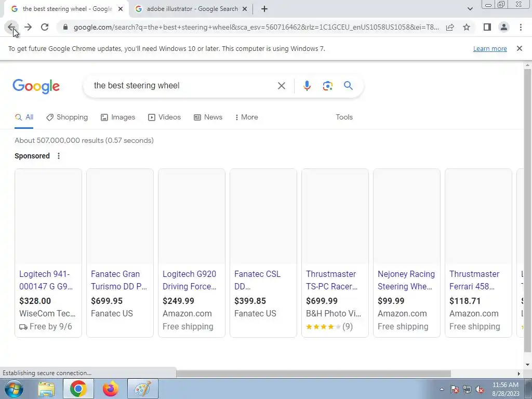The image size is (532, 399).
Task: Click the padlock site info icon
Action: [x=65, y=27]
